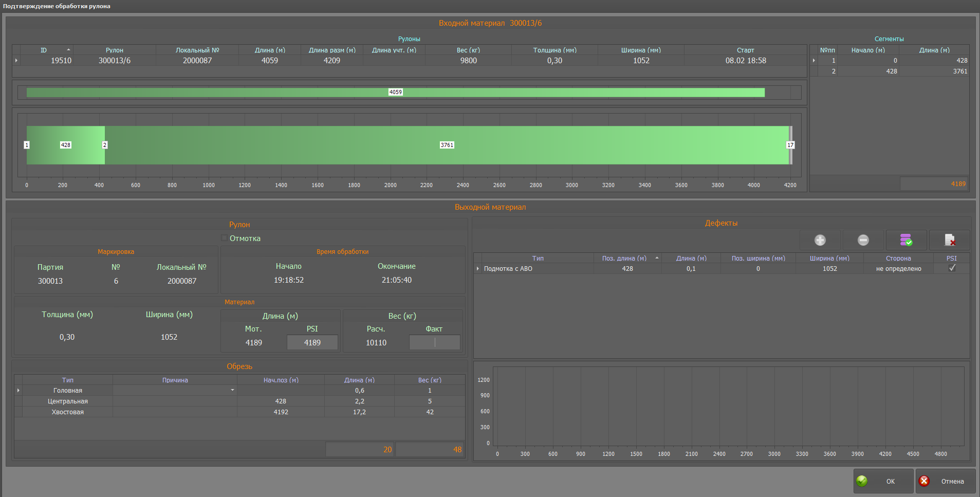Click the row arrow beside Подмотка с АВО
The image size is (980, 497).
tap(478, 269)
